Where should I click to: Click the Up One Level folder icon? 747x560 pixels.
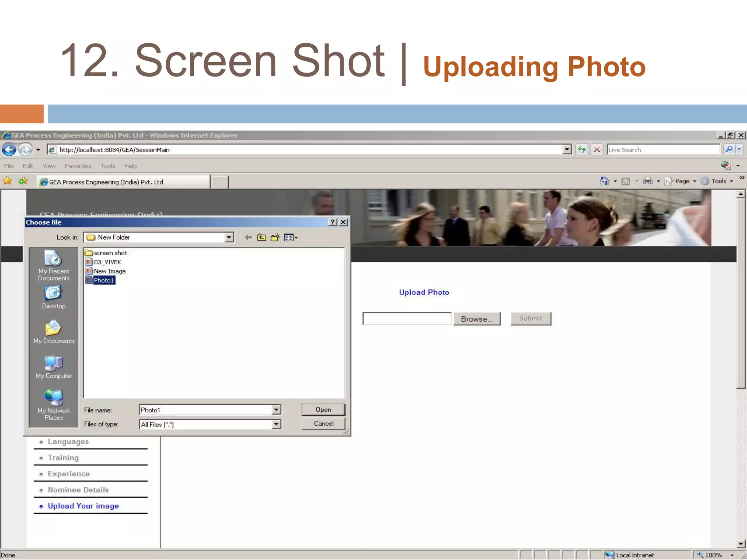point(262,238)
